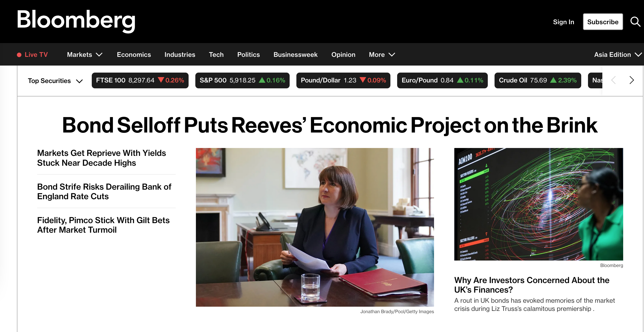Open the S&P 500 ticker
Image resolution: width=644 pixels, height=332 pixels.
242,80
